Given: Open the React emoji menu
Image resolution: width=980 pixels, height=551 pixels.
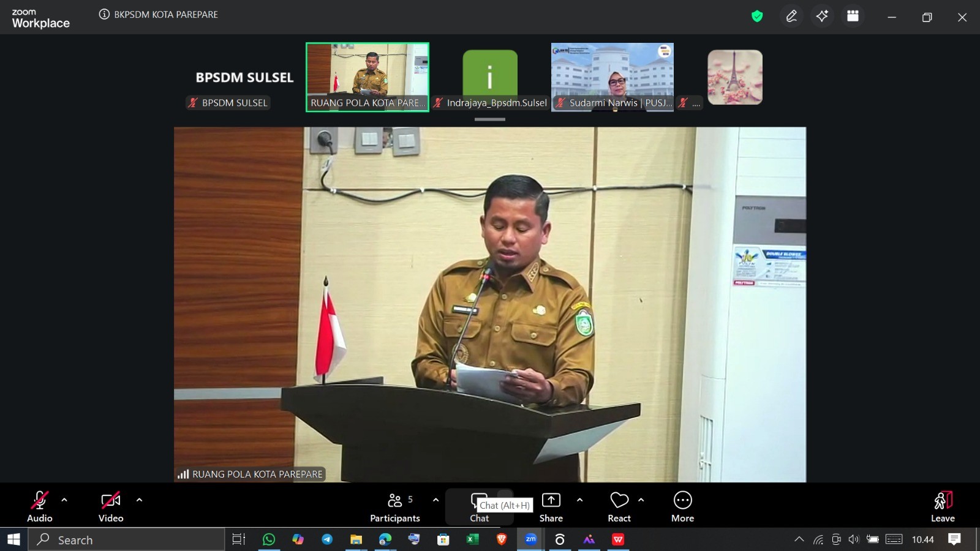Looking at the screenshot, I should [619, 508].
